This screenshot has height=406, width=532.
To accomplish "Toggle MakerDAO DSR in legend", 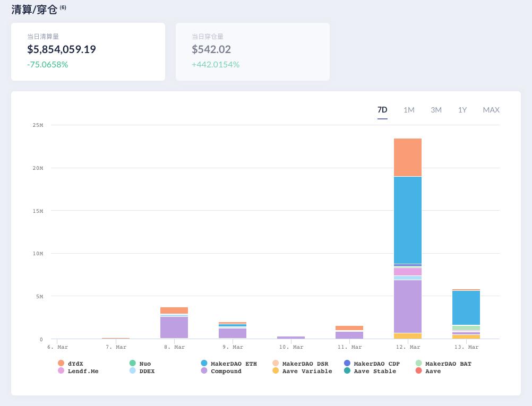I will (305, 364).
